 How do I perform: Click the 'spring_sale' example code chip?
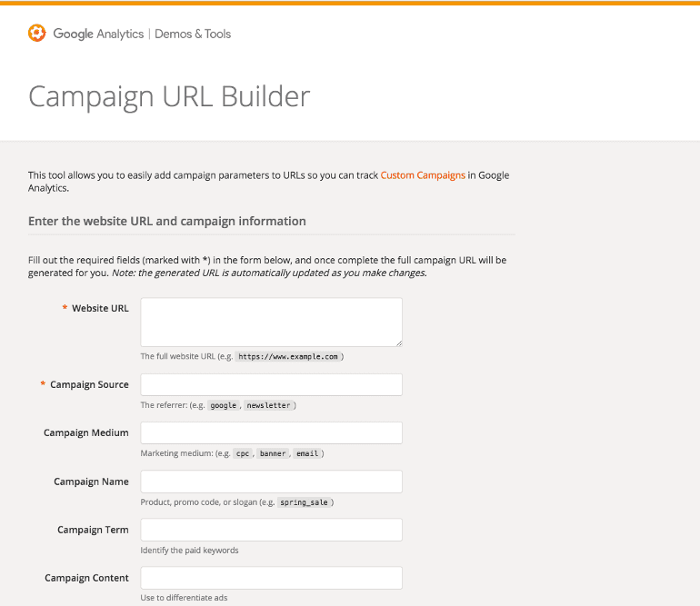pyautogui.click(x=304, y=502)
